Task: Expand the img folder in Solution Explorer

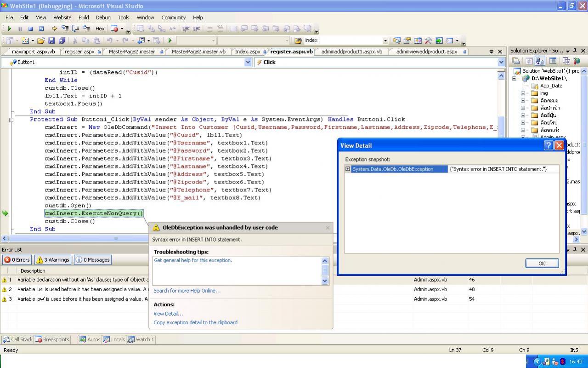Action: 523,93
